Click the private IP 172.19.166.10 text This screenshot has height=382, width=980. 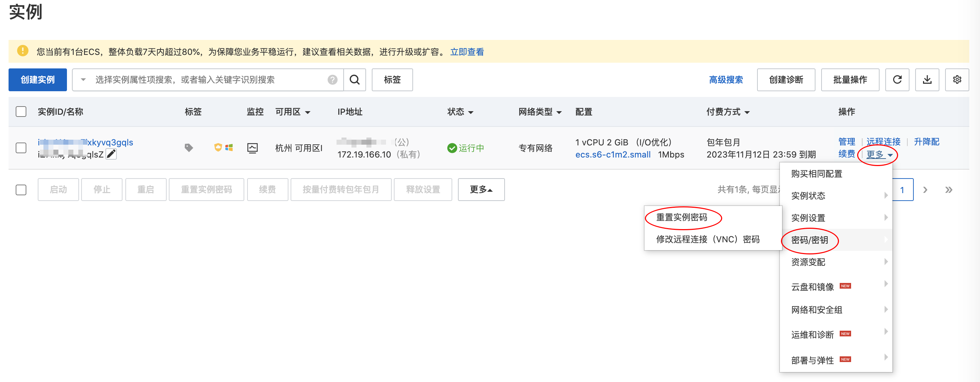tap(364, 154)
